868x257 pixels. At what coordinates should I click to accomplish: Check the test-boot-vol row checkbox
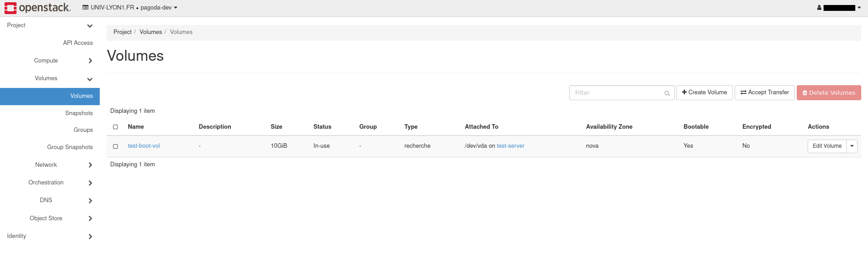coord(116,146)
